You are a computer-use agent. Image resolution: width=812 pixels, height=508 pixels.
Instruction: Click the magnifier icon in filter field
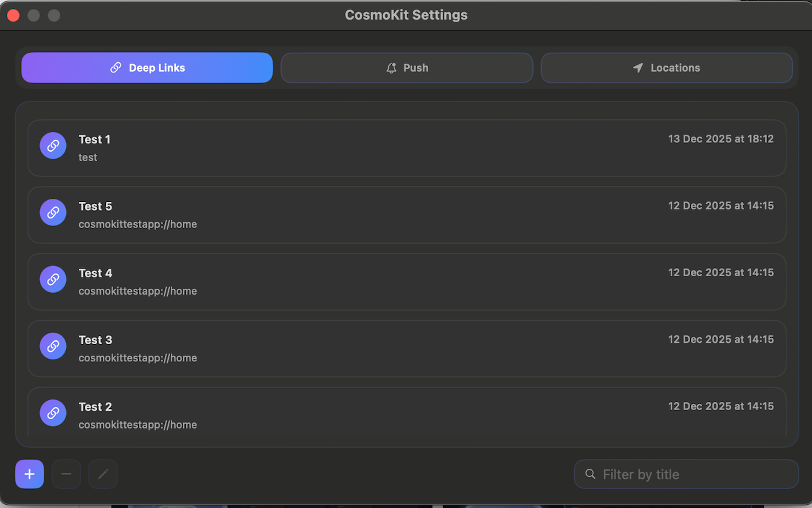[591, 474]
